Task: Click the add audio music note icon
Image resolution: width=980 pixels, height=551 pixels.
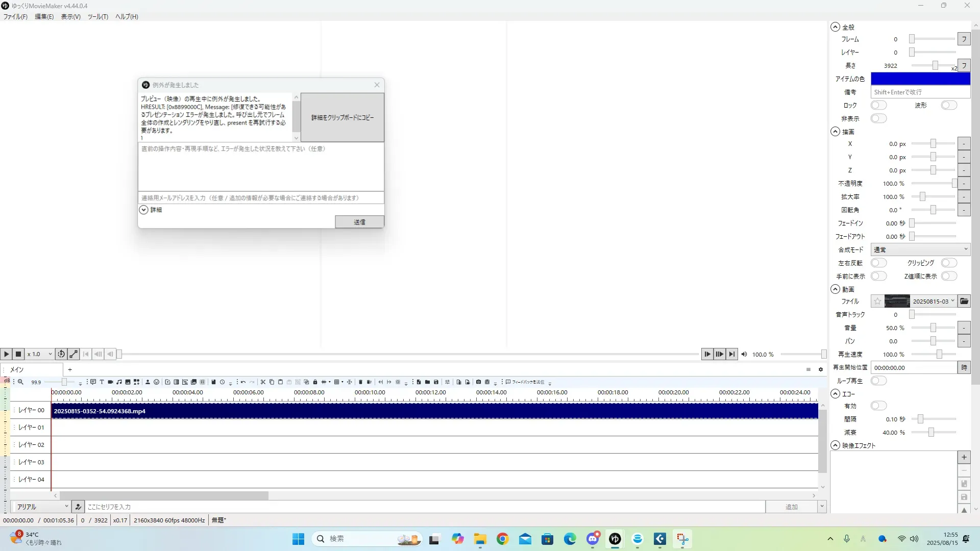Action: coord(119,382)
